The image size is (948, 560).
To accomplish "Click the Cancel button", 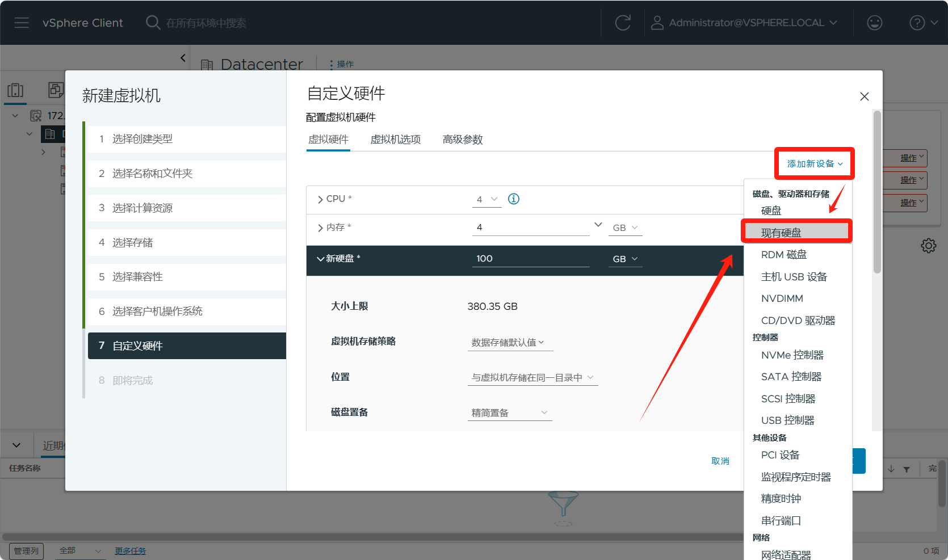I will (720, 461).
